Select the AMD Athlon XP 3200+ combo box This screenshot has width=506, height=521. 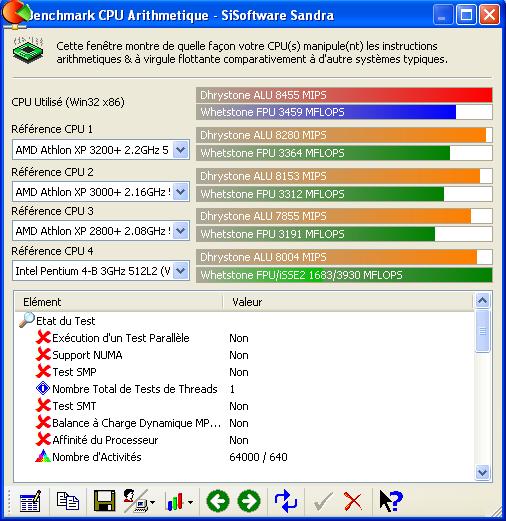[101, 150]
